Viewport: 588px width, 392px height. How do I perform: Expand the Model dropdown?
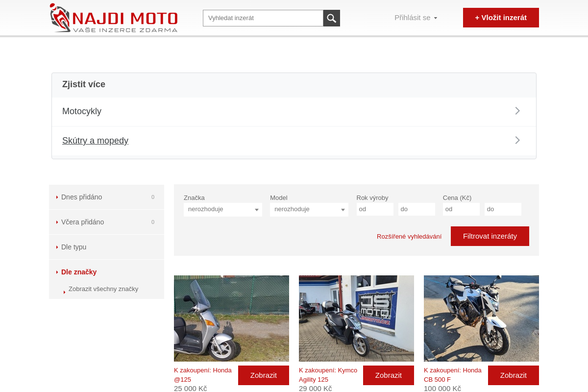[x=309, y=209]
